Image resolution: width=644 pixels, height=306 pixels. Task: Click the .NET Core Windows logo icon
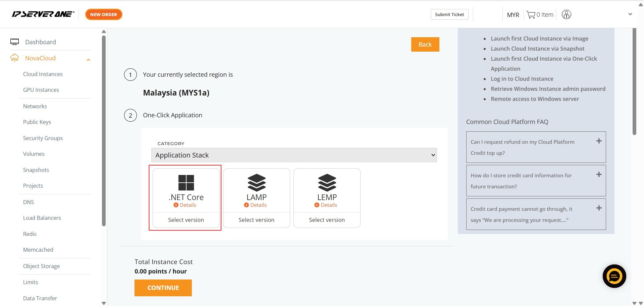[186, 183]
